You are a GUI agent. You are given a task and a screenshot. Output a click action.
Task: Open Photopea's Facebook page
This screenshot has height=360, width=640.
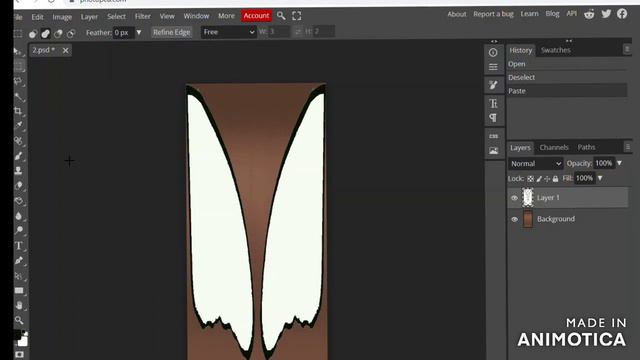pos(622,13)
